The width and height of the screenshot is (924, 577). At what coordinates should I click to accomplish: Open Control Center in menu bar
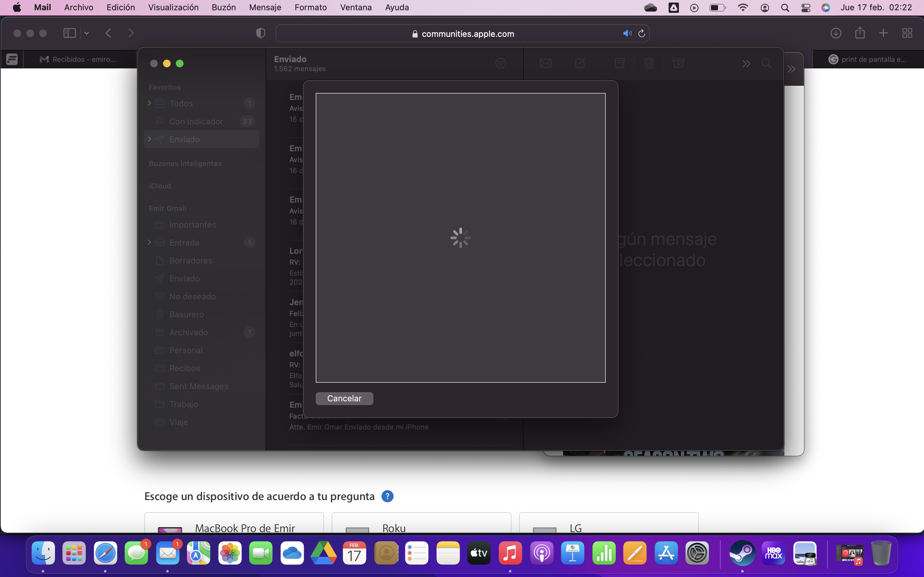806,8
